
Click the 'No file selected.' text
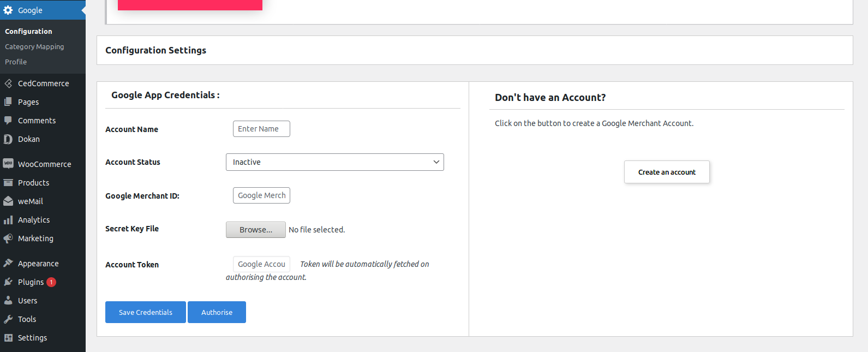(x=317, y=230)
